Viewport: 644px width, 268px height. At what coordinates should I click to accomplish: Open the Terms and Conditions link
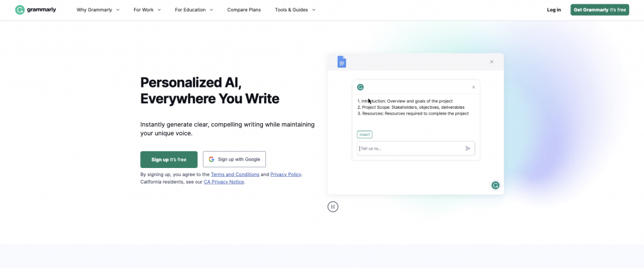click(x=235, y=174)
